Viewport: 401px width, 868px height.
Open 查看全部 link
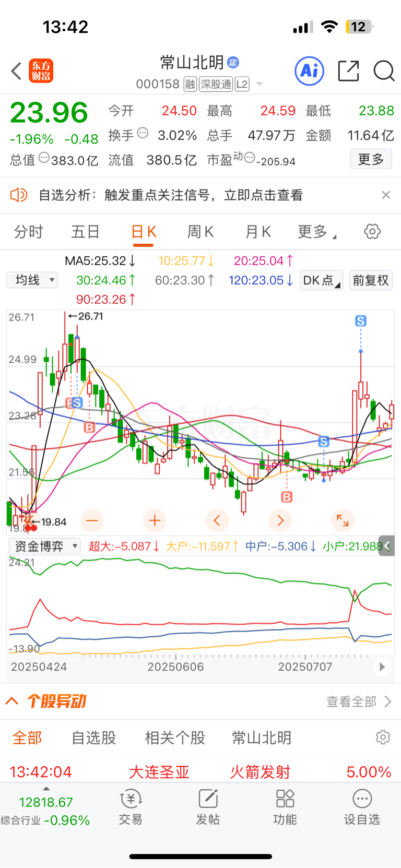[x=359, y=701]
